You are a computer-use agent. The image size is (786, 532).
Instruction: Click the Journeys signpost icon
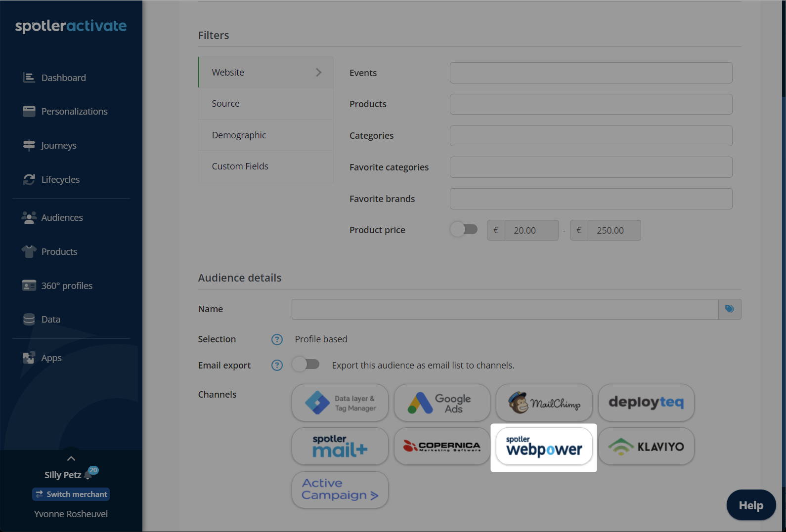tap(29, 145)
